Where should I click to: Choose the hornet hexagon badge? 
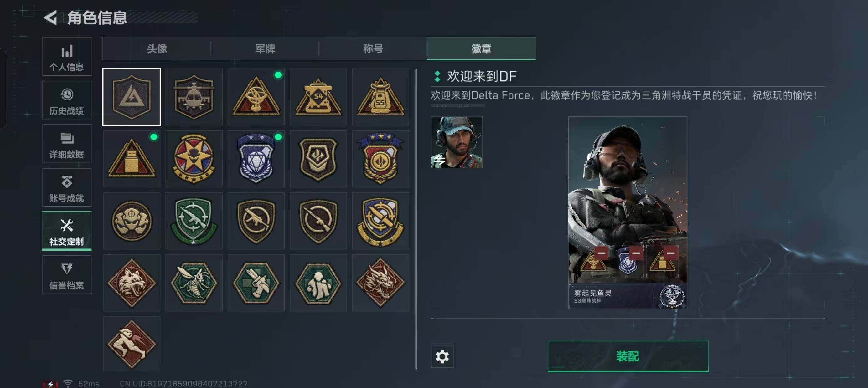[x=194, y=283]
